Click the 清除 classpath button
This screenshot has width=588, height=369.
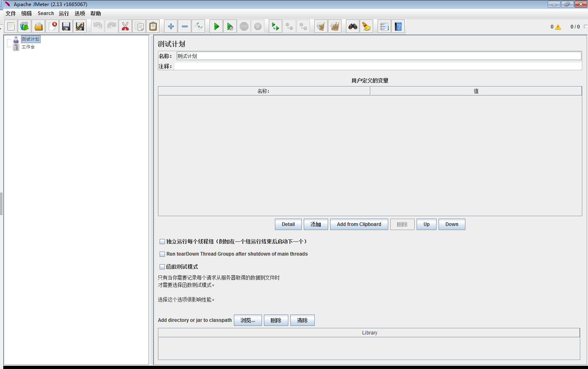coord(303,320)
